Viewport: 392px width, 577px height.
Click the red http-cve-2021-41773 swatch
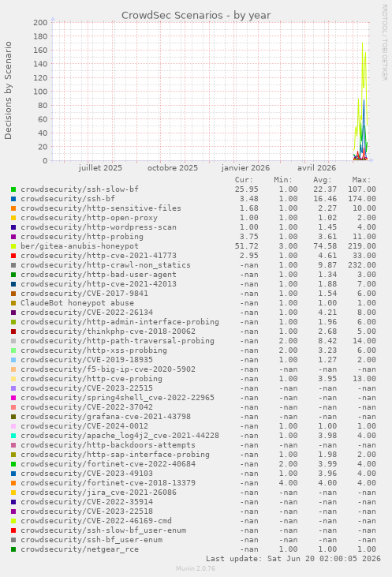(13, 256)
